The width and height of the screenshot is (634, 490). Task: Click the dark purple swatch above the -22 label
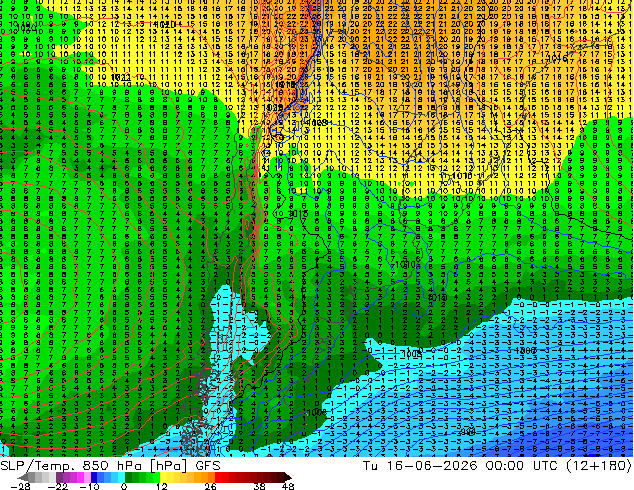(x=59, y=477)
